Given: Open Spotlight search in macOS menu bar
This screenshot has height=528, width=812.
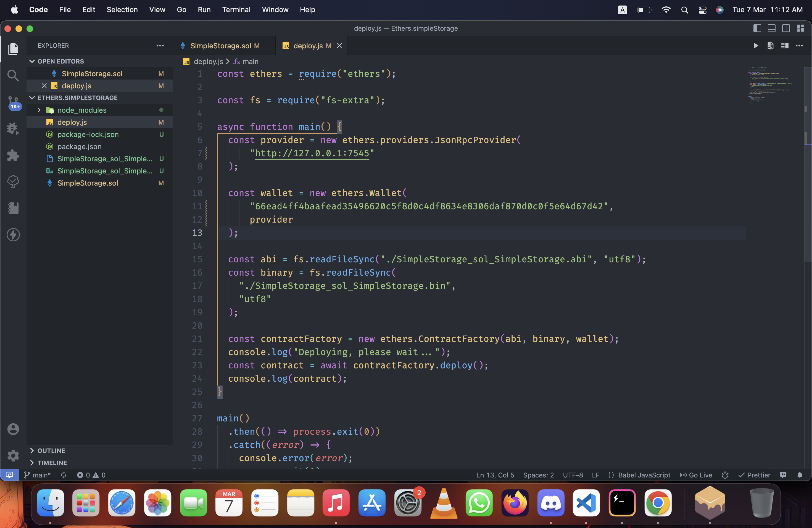Looking at the screenshot, I should 684,10.
